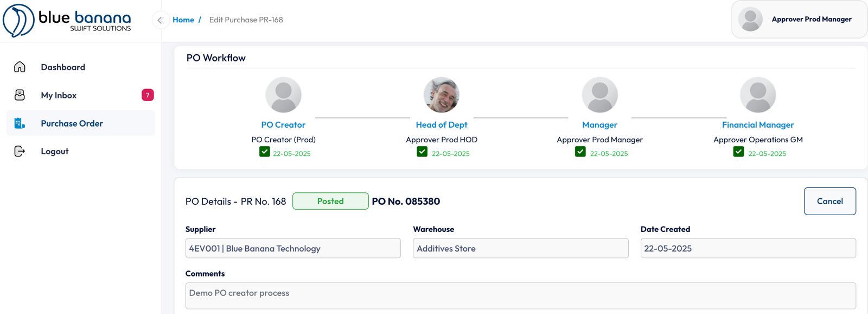Open the Supplier field with Blue Banana Technology
Viewport: 868px width, 314px height.
click(293, 248)
